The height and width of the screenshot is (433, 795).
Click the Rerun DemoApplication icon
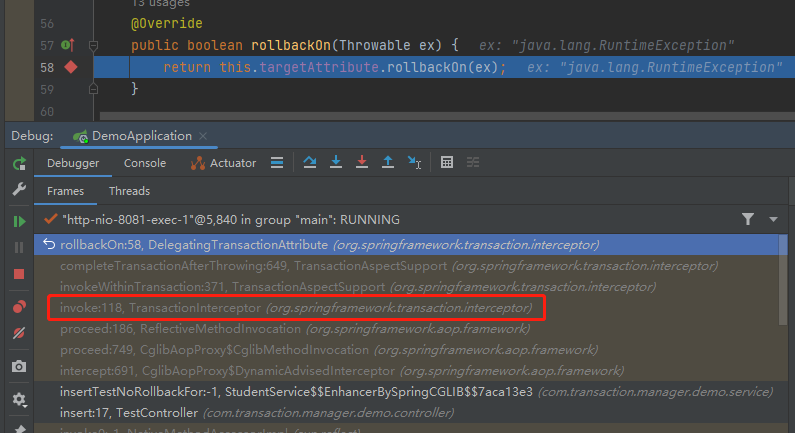(x=19, y=164)
